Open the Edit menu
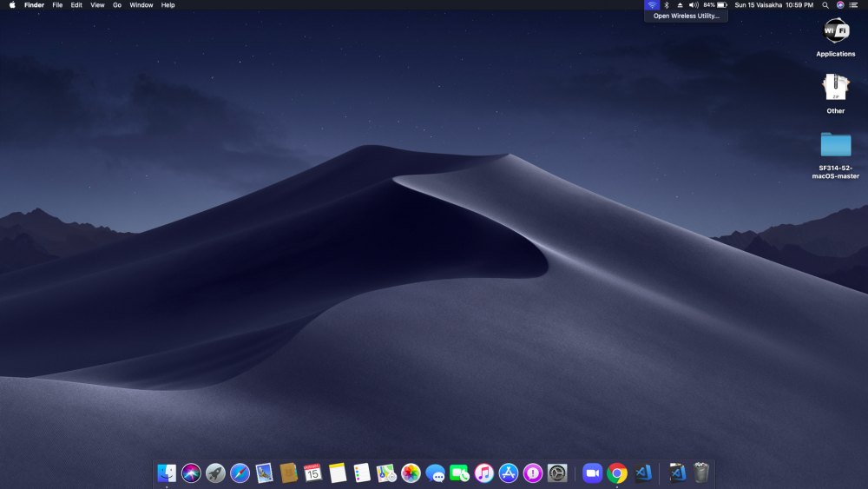Image resolution: width=868 pixels, height=489 pixels. click(x=76, y=5)
